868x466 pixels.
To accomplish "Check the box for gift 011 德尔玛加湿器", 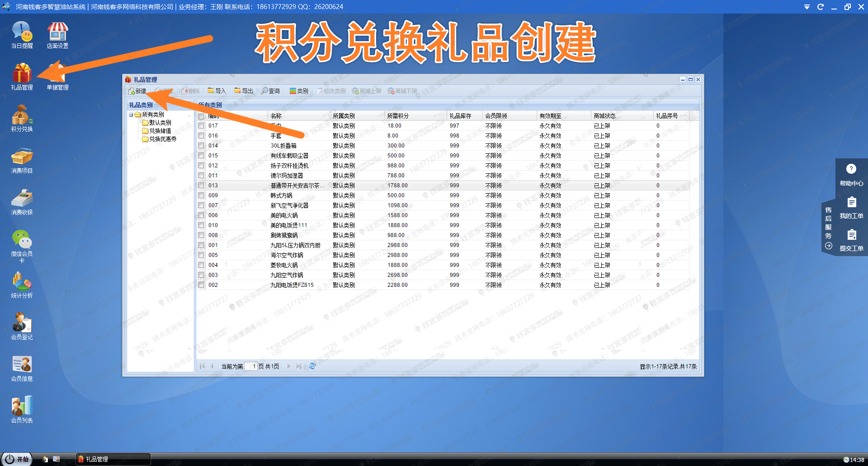I will tap(201, 176).
